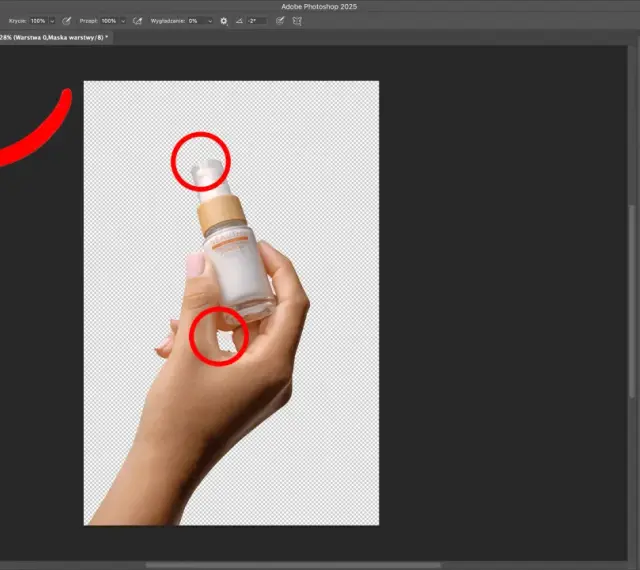640x570 pixels.
Task: Click the horizontal scrollbar at the bottom
Action: (x=293, y=566)
